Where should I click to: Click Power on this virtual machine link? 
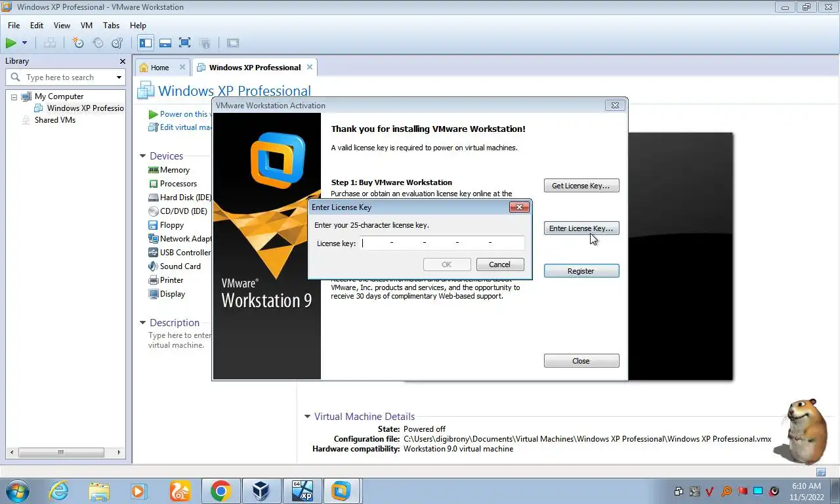point(180,114)
